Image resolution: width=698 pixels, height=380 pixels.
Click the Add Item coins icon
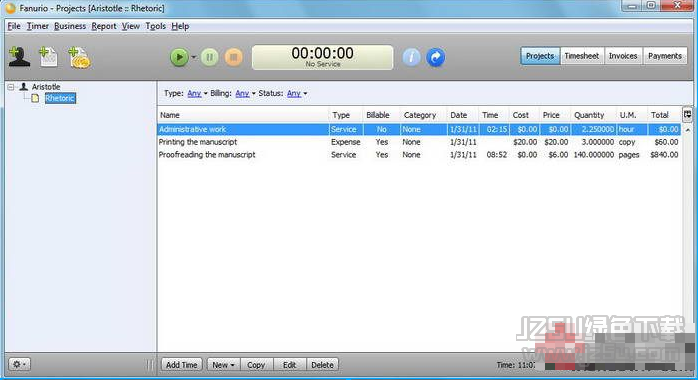[x=79, y=57]
